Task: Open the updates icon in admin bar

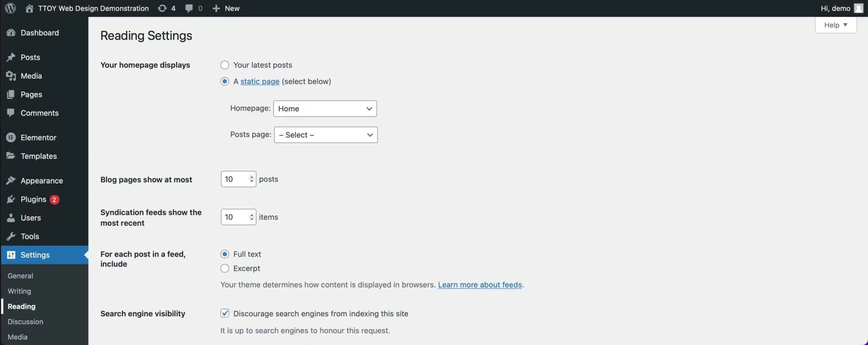Action: click(x=162, y=8)
